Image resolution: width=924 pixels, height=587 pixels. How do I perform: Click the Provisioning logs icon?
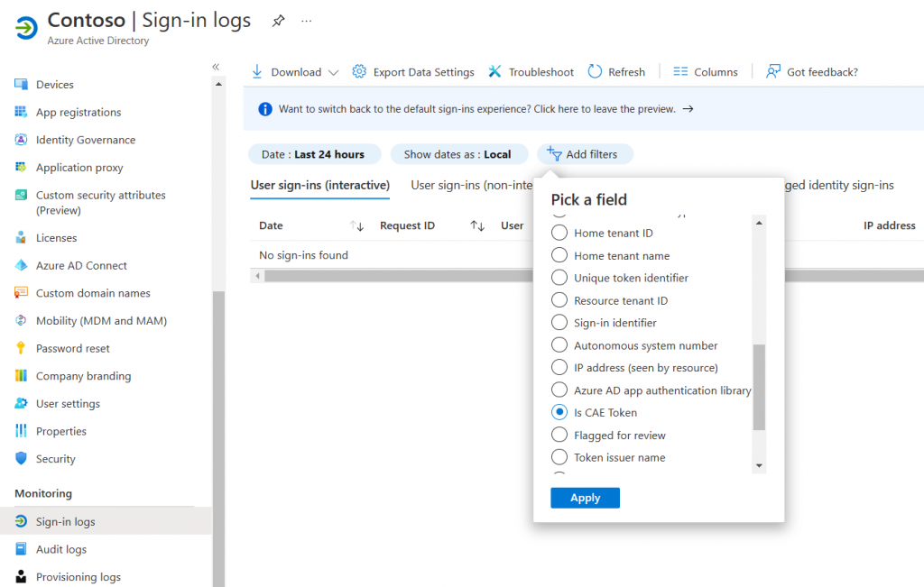pyautogui.click(x=21, y=576)
